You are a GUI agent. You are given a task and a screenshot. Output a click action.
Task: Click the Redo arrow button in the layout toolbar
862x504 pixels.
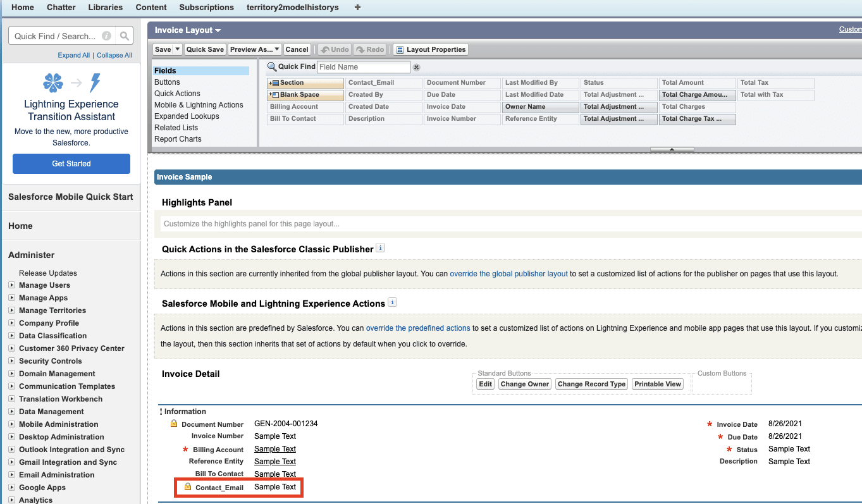(370, 49)
